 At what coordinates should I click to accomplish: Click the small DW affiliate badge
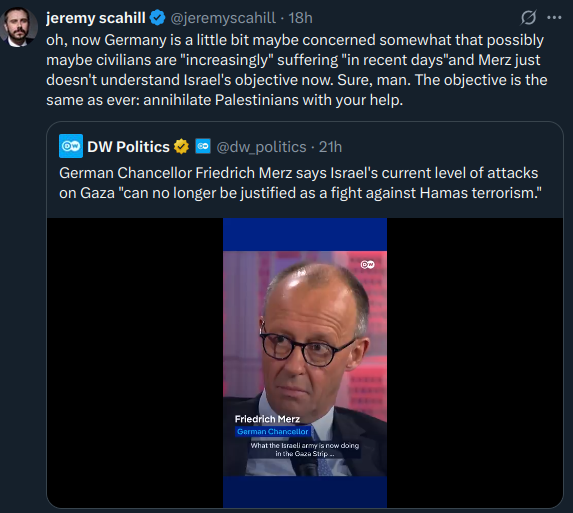click(203, 146)
